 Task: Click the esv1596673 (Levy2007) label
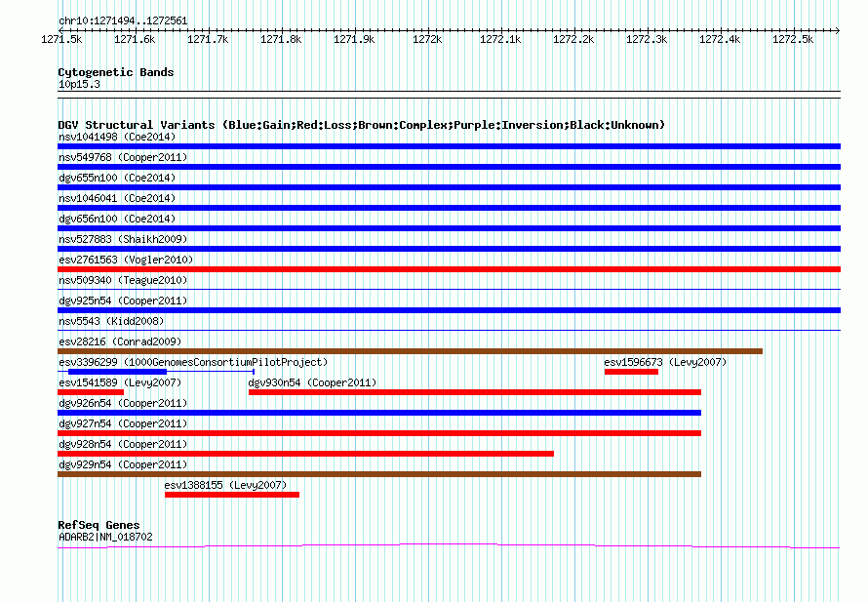coord(665,362)
